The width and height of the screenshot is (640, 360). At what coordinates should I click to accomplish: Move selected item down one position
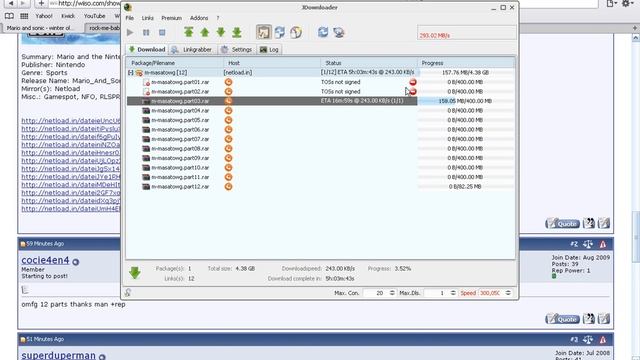221,32
